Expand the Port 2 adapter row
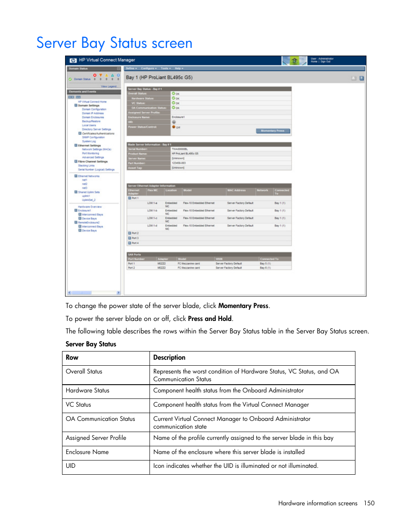411x532 pixels. point(129,233)
